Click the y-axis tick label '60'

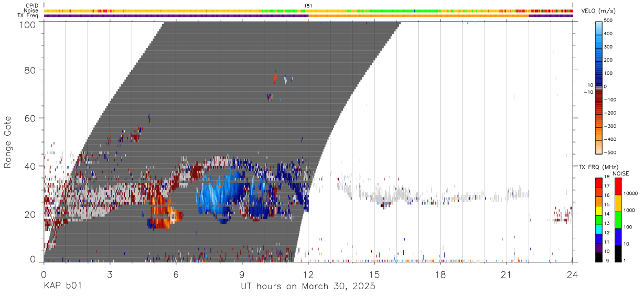pos(30,118)
